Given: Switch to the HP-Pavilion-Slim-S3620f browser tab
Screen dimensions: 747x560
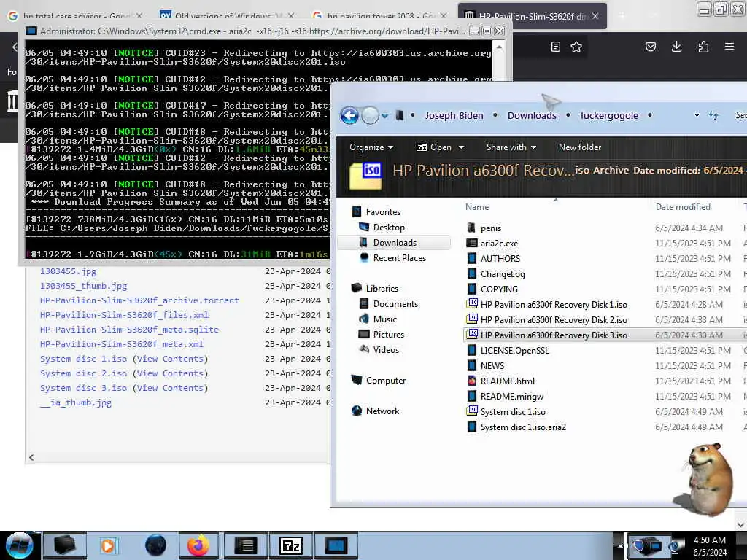Looking at the screenshot, I should [532, 16].
